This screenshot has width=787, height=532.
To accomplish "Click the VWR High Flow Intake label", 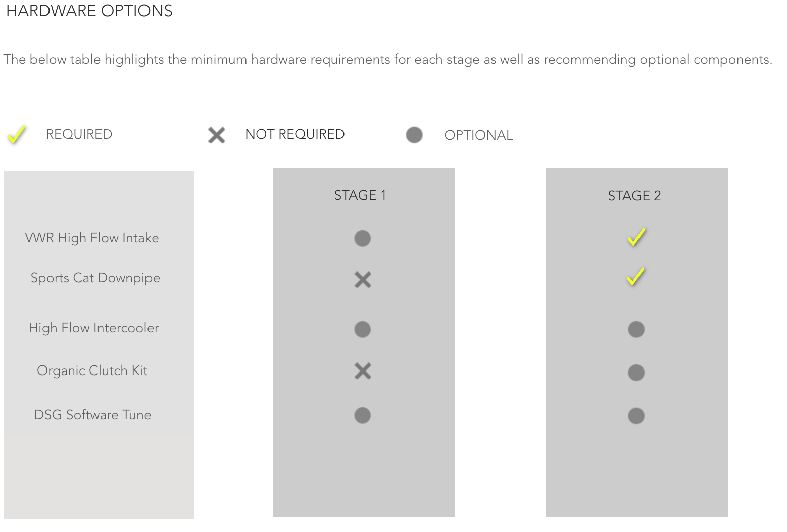I will (x=92, y=238).
